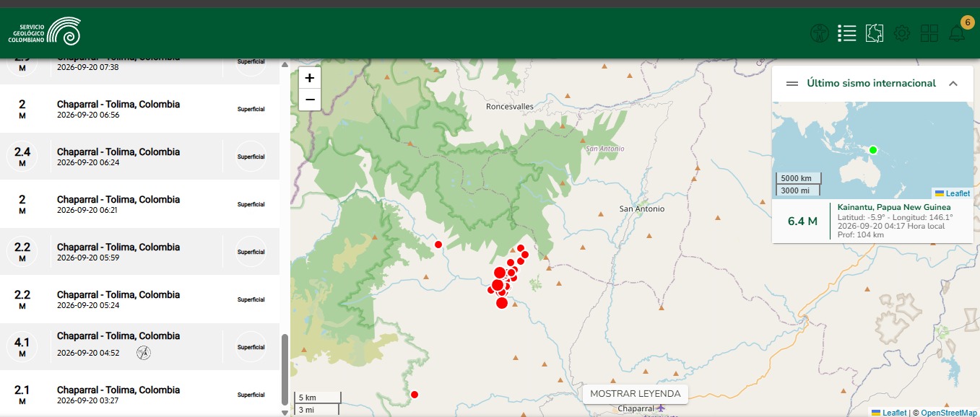
Task: Select the 2.2 M event at 05:24
Action: coord(139,299)
